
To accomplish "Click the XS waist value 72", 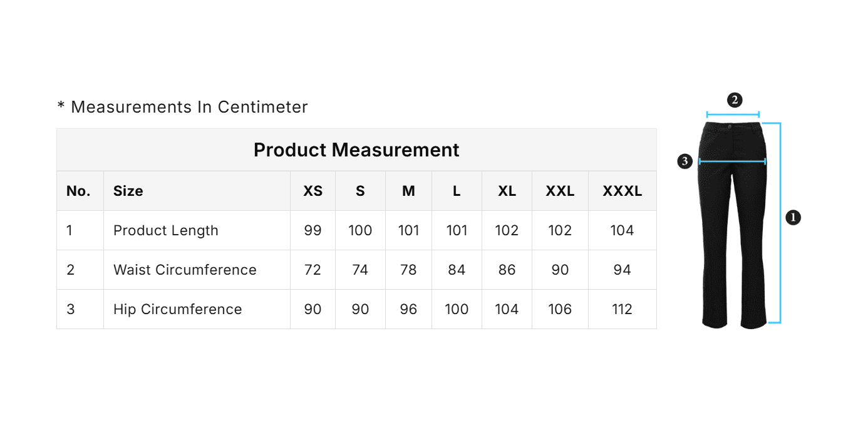I will pyautogui.click(x=313, y=270).
